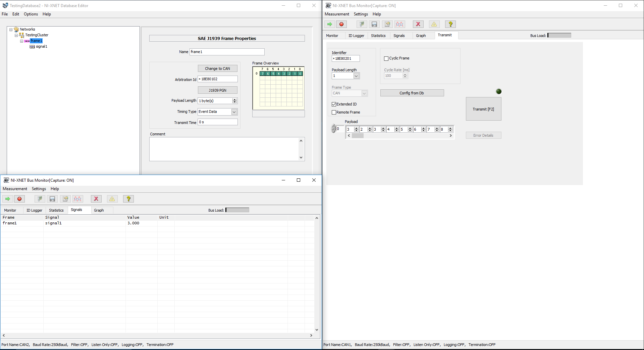Click the question mark help icon in the CAN2 Bus Monitor
The height and width of the screenshot is (350, 644).
128,199
